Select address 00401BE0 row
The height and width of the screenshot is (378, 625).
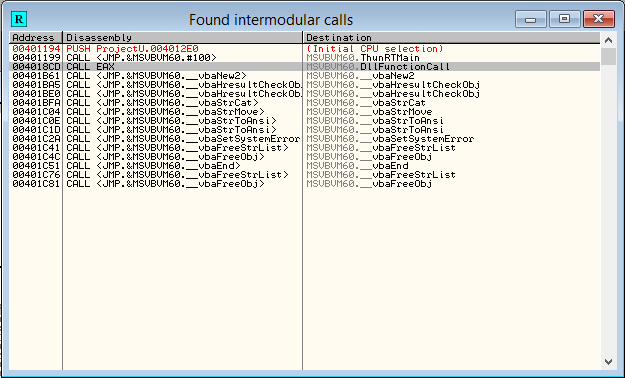pos(36,94)
